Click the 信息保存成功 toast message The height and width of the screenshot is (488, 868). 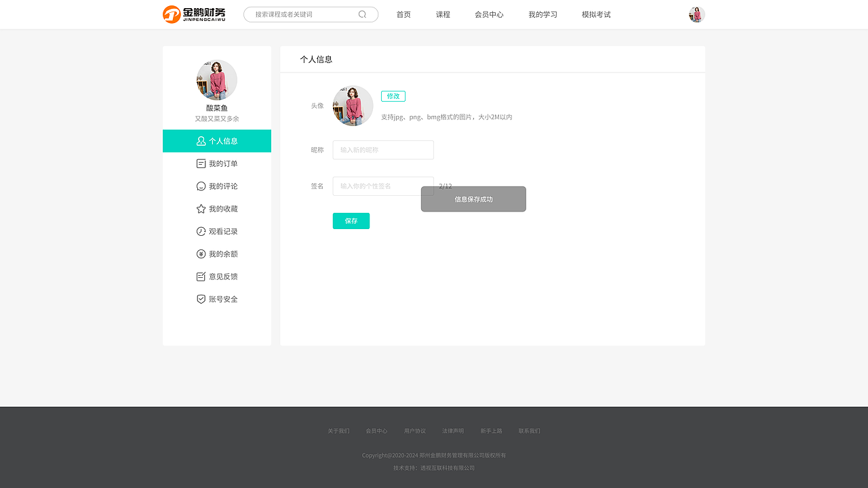[x=473, y=199]
